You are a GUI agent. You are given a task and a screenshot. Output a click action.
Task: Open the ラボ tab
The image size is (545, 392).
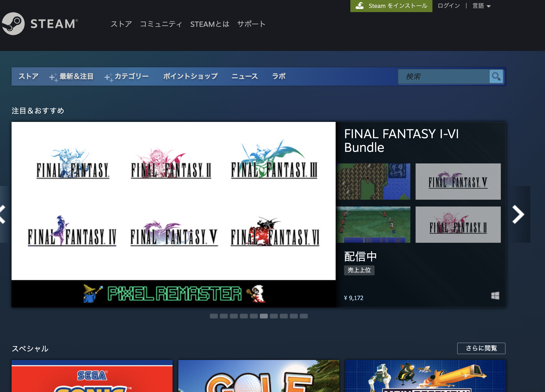click(x=279, y=76)
